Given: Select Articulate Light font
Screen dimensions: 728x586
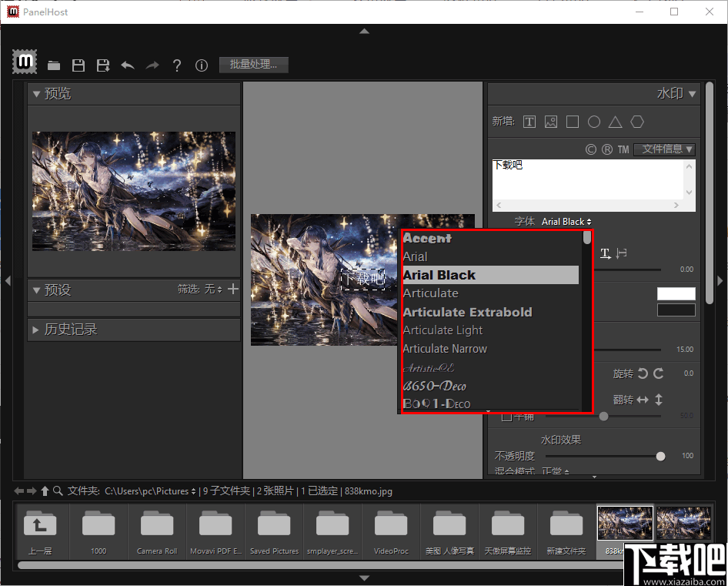Looking at the screenshot, I should click(491, 330).
